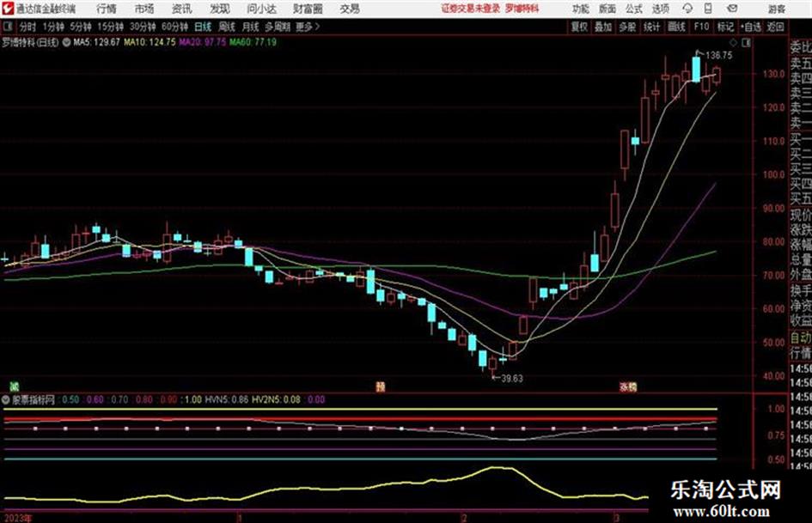
Task: Click the diamond icon at chart top-right
Action: click(733, 43)
